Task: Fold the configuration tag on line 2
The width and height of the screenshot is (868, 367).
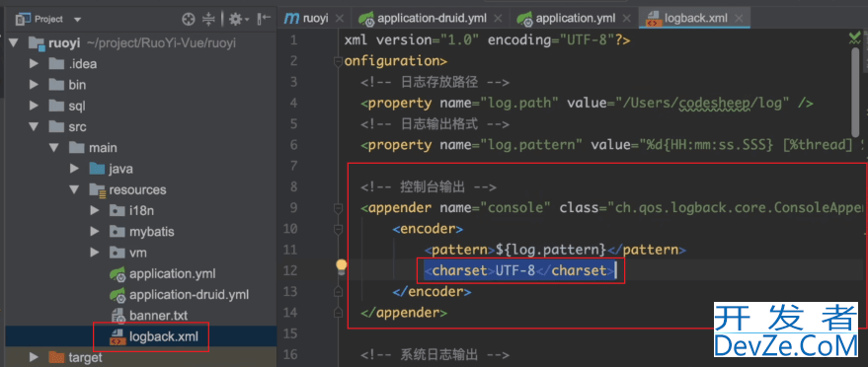Action: point(338,62)
